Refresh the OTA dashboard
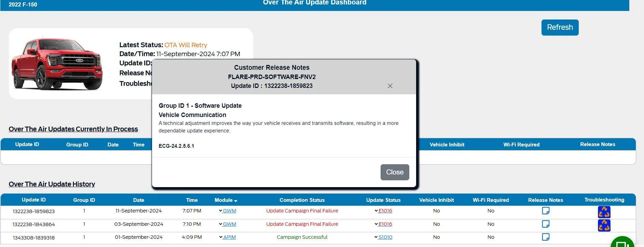 tap(560, 27)
